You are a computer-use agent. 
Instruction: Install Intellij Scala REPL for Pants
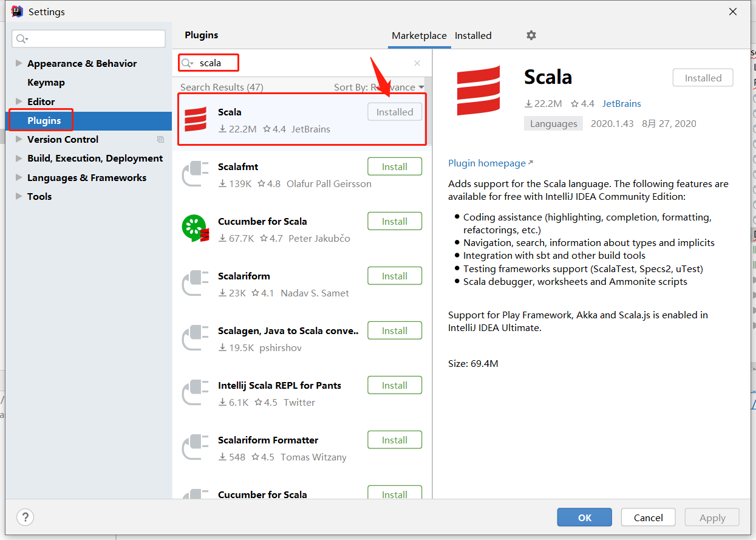395,385
